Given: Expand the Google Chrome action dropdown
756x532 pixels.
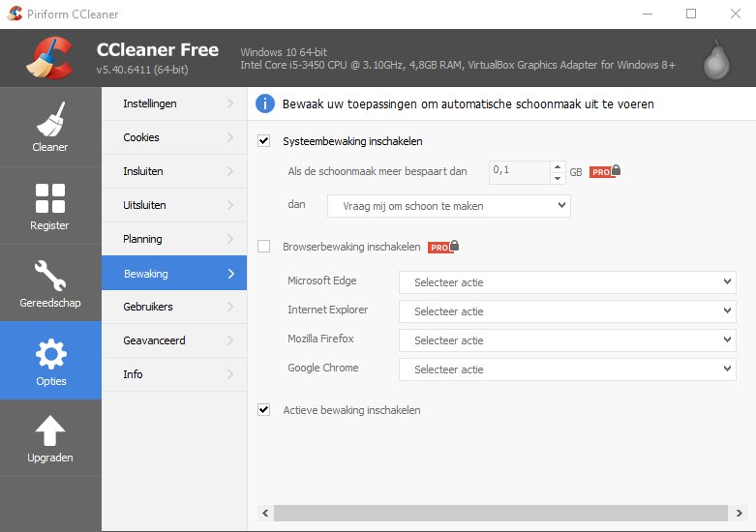Looking at the screenshot, I should [567, 369].
